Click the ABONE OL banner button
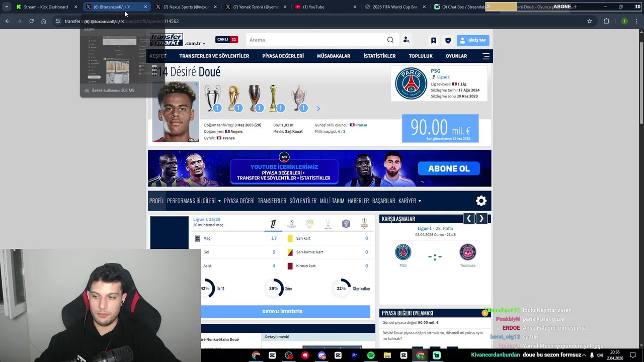Screen dimensions: 644x362 pos(449,169)
